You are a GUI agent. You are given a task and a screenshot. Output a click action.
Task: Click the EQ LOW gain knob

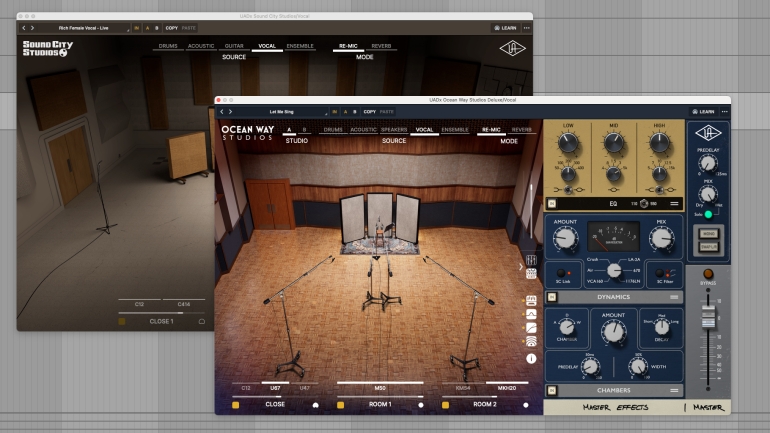pyautogui.click(x=568, y=143)
